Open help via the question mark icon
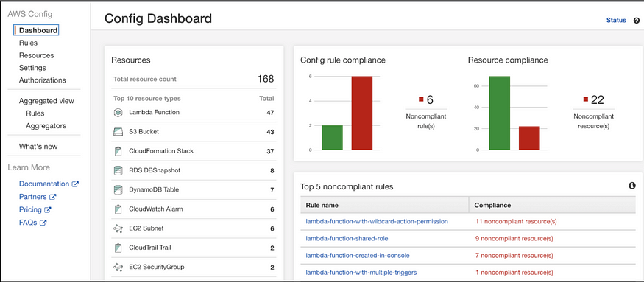The height and width of the screenshot is (283, 644). 637,21
